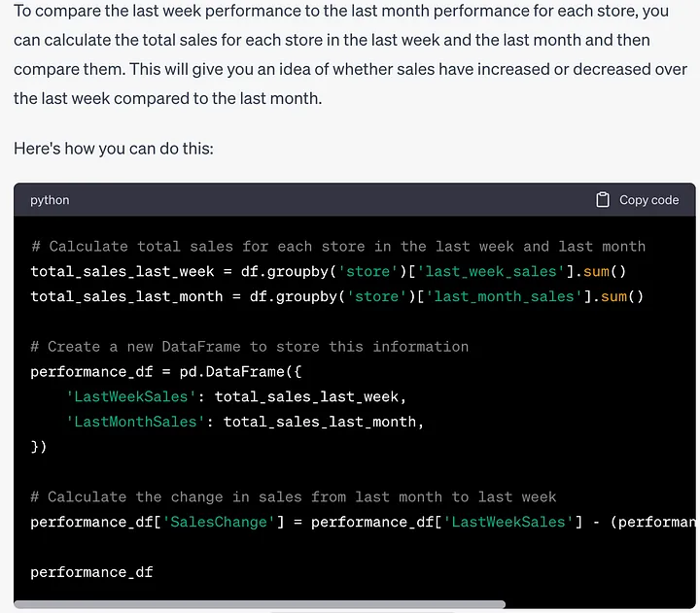The height and width of the screenshot is (613, 700).
Task: Click the comment about change in sales
Action: 294,497
